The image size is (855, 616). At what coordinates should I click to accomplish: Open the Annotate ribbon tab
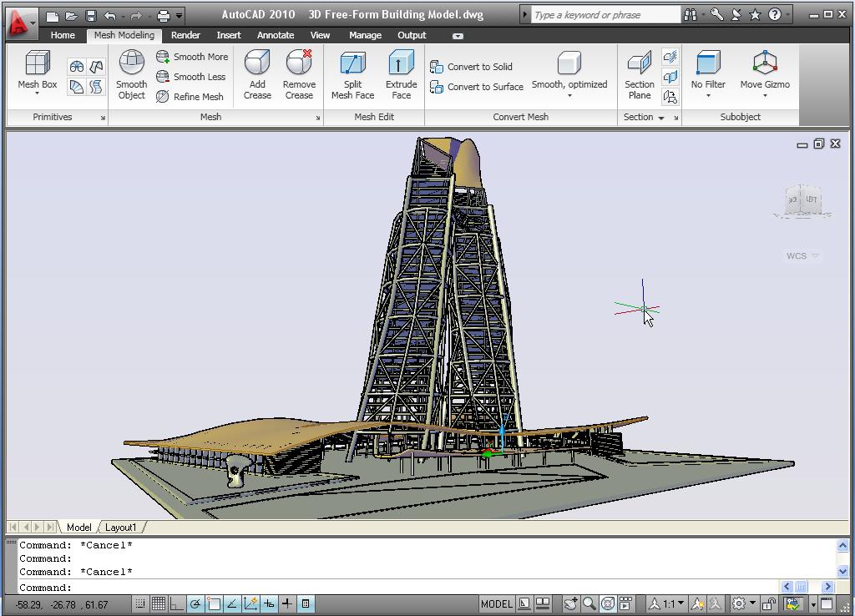pyautogui.click(x=276, y=35)
